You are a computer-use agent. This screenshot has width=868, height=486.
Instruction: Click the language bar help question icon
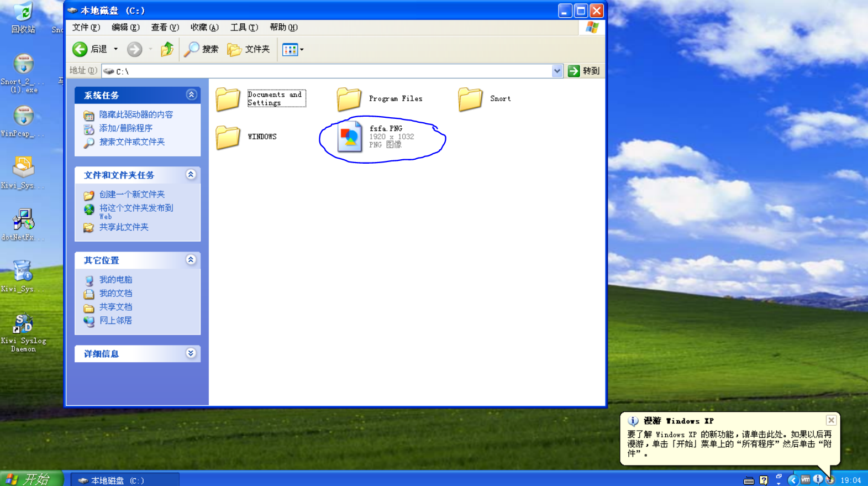pos(764,480)
